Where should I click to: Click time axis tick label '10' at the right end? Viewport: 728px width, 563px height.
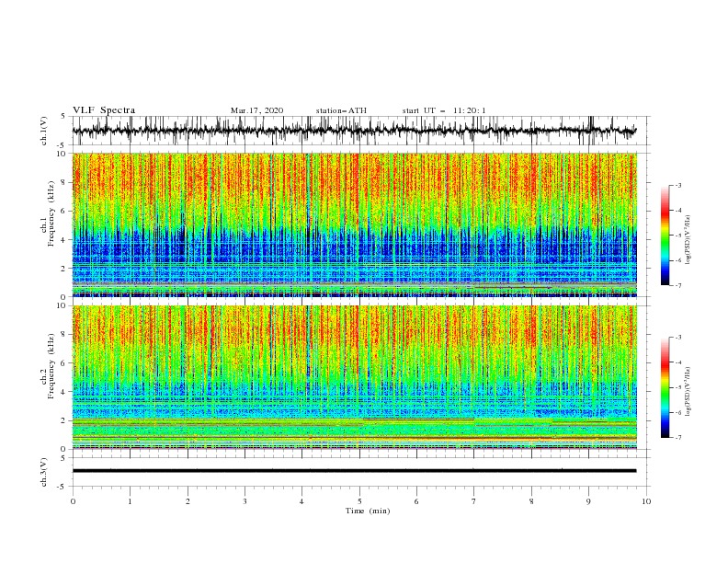[x=646, y=501]
